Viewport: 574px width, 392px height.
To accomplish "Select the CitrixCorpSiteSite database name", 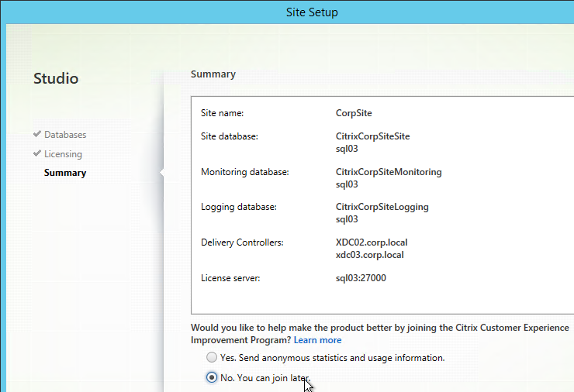I will pos(372,136).
